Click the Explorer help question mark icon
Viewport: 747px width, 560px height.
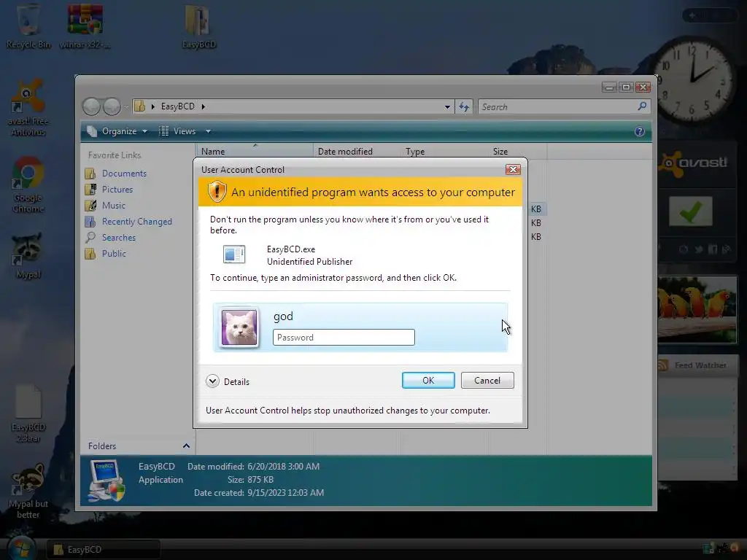tap(639, 131)
